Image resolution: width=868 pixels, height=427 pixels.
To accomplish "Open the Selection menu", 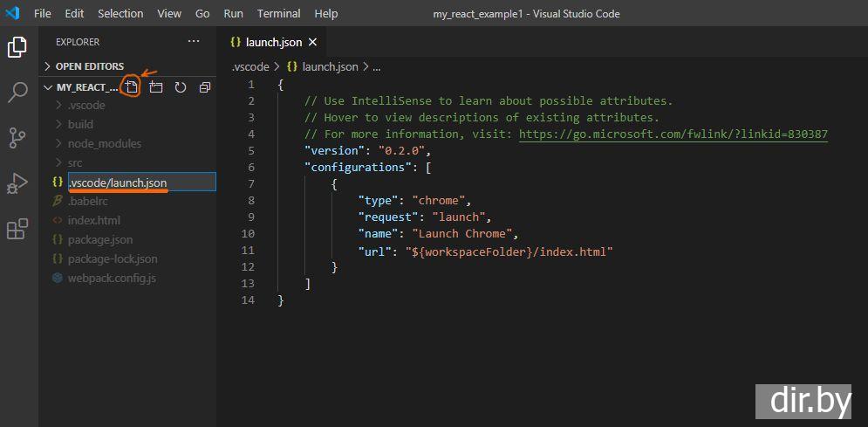I will point(120,14).
